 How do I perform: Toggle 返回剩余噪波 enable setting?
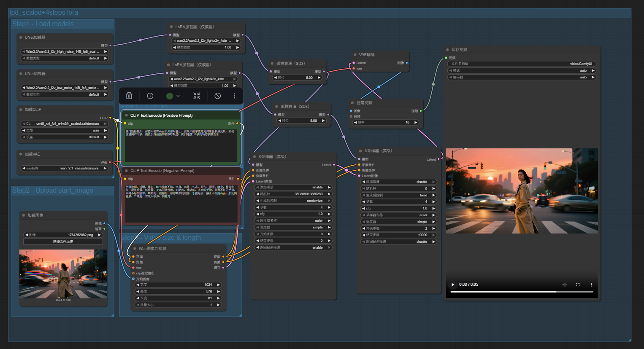(293, 248)
